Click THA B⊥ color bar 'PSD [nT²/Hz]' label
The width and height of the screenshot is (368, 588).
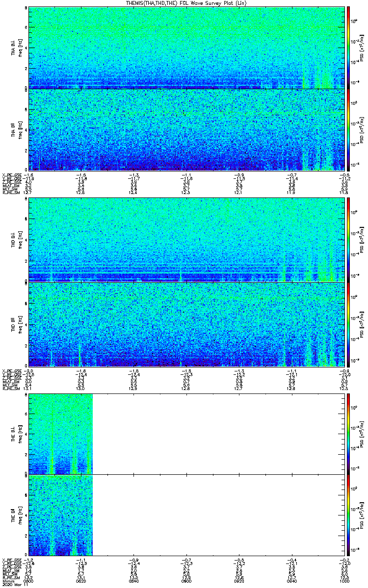click(x=362, y=48)
